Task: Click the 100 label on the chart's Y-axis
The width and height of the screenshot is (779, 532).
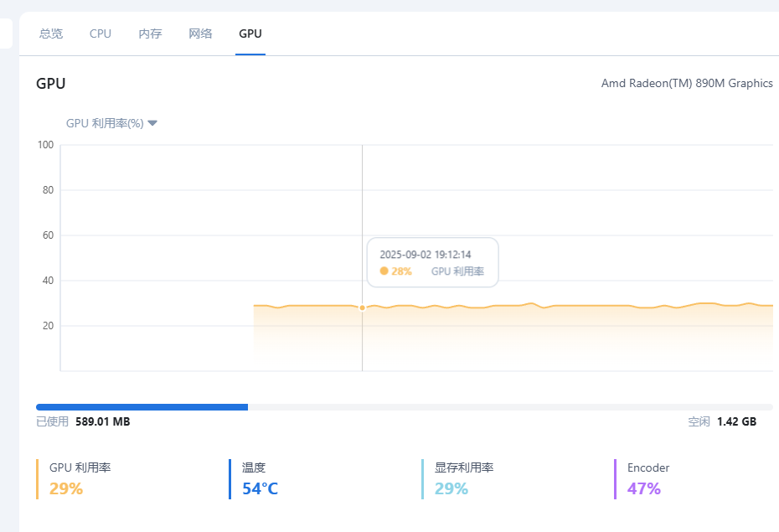Action: coord(45,145)
